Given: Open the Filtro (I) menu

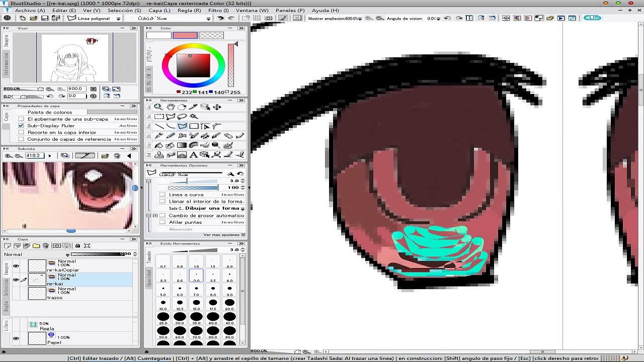Looking at the screenshot, I should [218, 10].
